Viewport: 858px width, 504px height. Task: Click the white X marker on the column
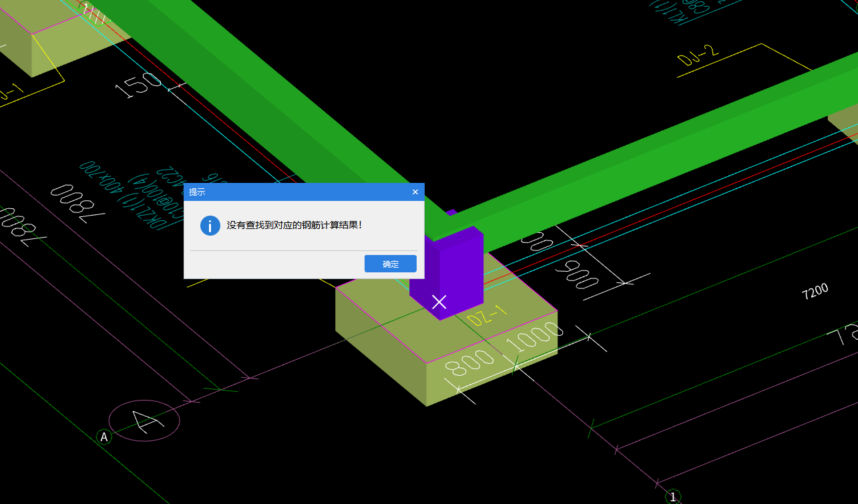[x=439, y=302]
